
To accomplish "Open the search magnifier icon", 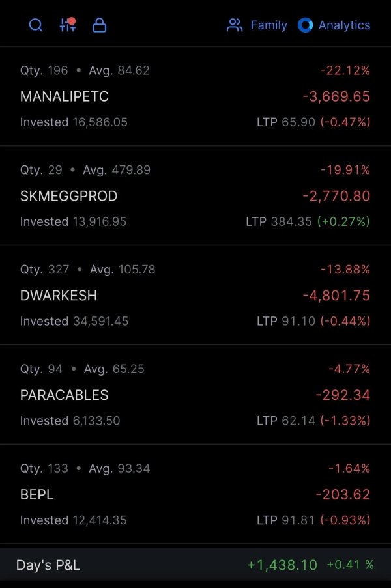I will (x=36, y=25).
